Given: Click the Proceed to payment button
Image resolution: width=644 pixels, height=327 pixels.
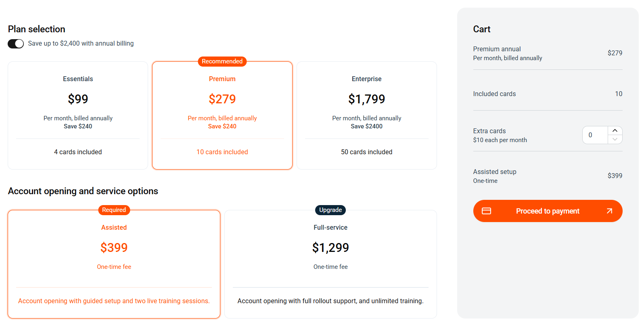Looking at the screenshot, I should coord(548,211).
